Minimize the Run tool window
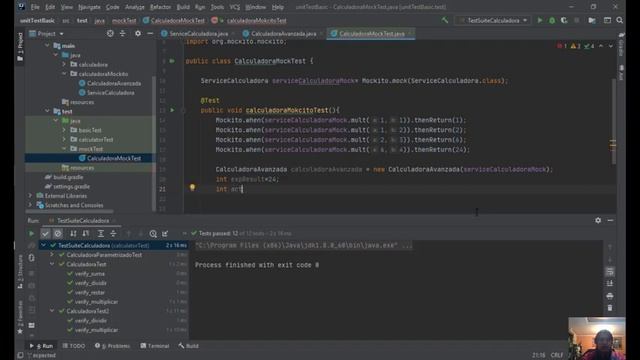Screen dimensions: 640x360 (x=610, y=220)
